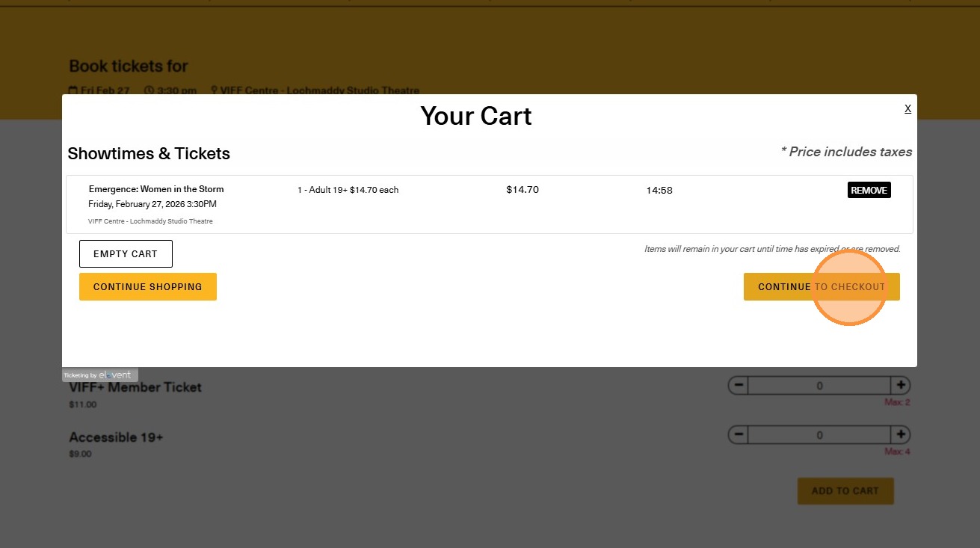Click the clock icon beside 3:30 pm
Viewport: 980px width, 548px height.
[x=149, y=90]
